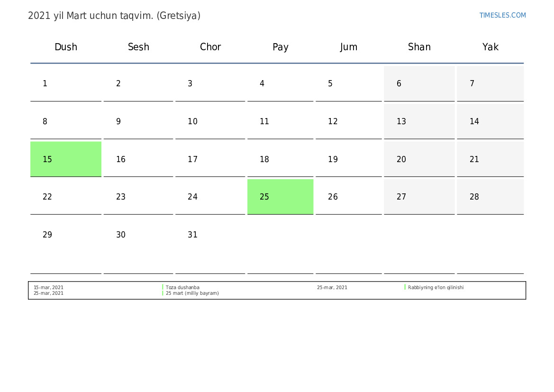
Task: Click Saturday cell numbered 6
Action: (x=419, y=84)
